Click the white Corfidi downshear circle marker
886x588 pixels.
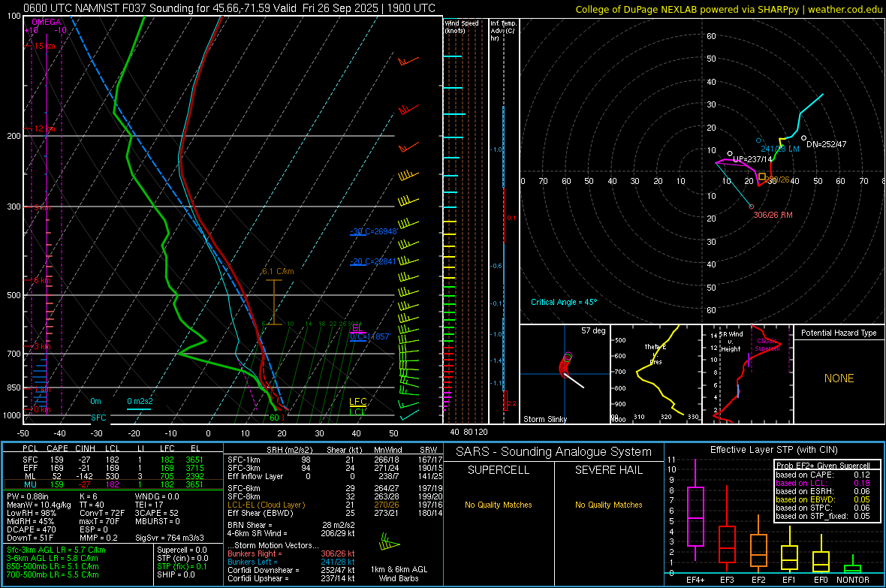click(803, 138)
